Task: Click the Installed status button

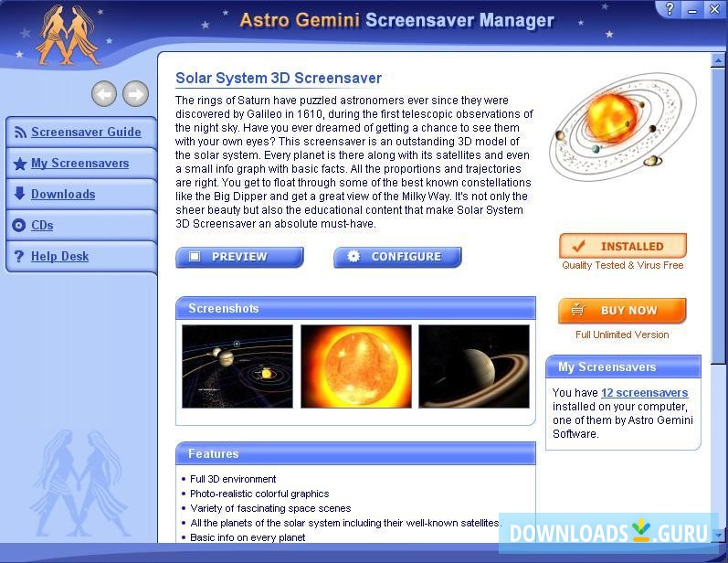Action: (x=623, y=246)
